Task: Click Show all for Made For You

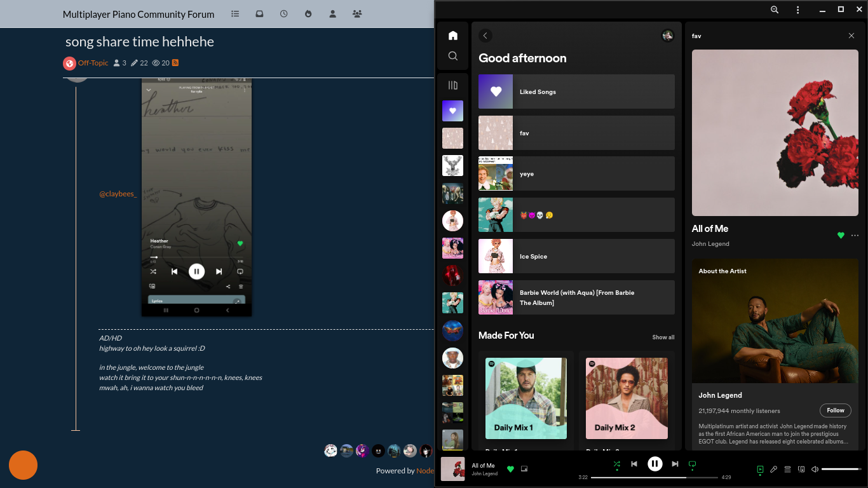Action: pyautogui.click(x=663, y=337)
